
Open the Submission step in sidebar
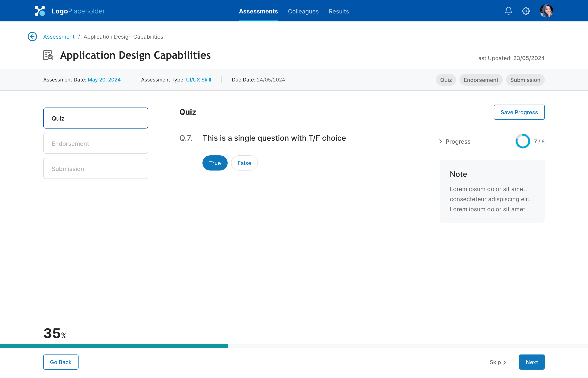[x=96, y=169]
